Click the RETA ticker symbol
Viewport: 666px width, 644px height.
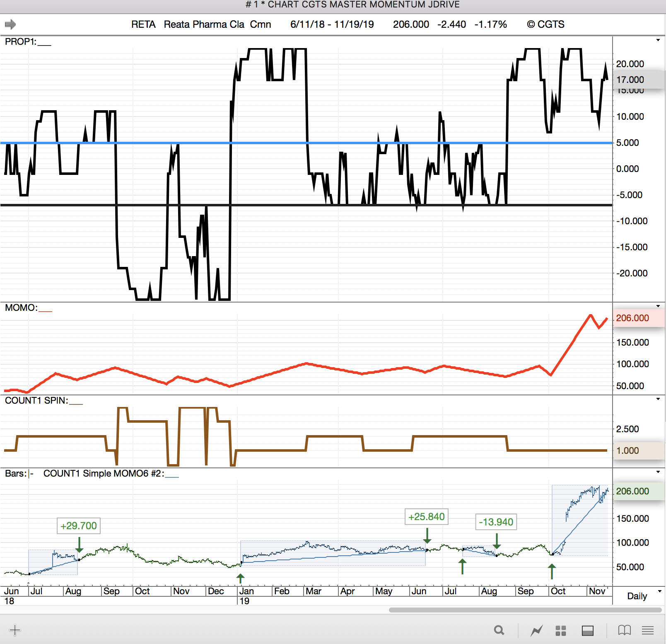click(143, 24)
